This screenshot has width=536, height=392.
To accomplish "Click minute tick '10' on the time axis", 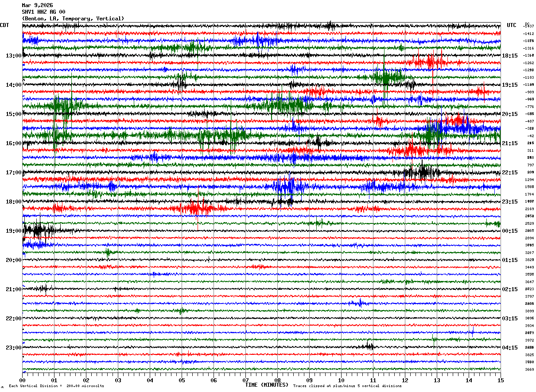I will [341, 380].
